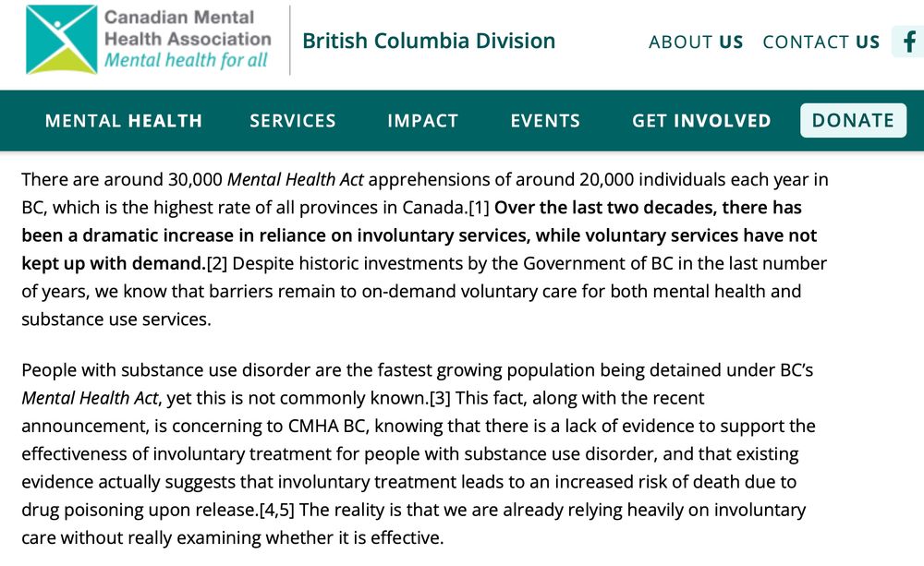Open the GET INVOLVED navigation menu
The image size is (924, 566).
[701, 120]
